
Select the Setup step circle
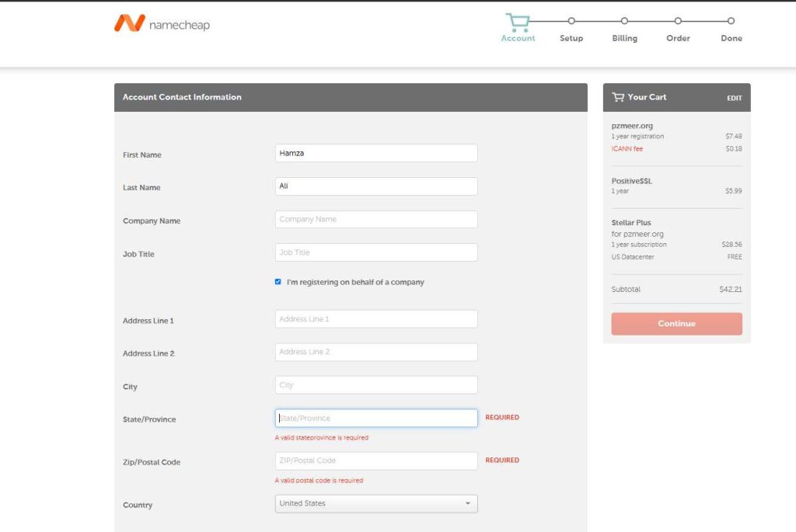tap(571, 21)
